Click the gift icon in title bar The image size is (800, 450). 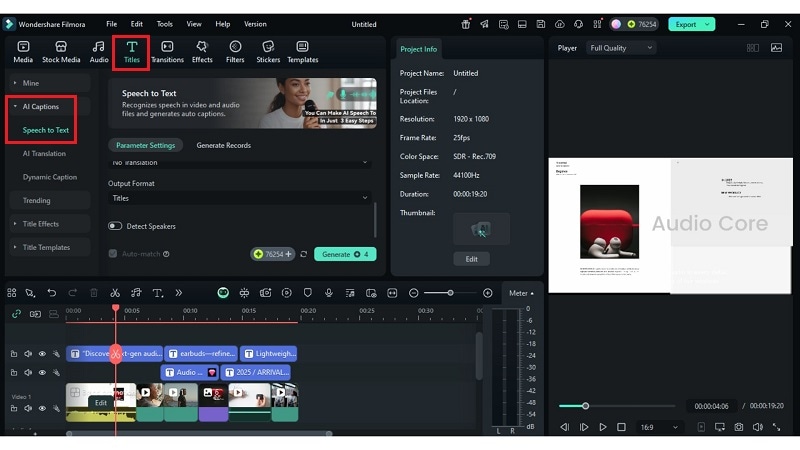coord(465,24)
